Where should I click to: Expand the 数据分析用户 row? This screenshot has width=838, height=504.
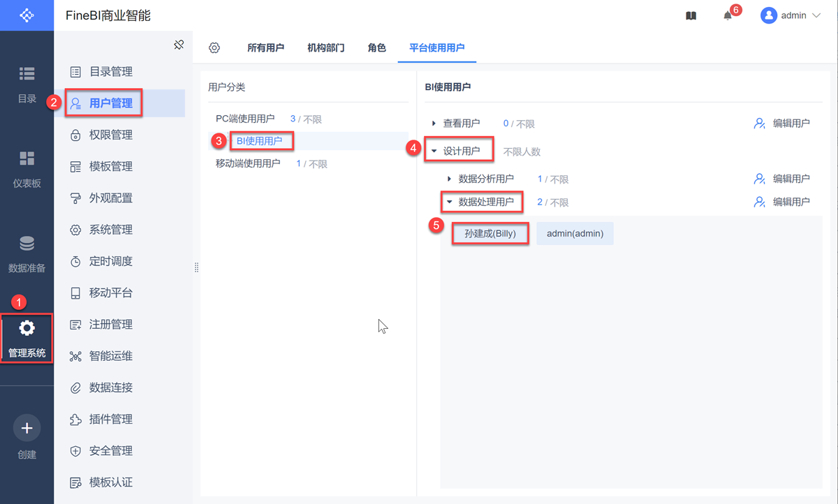point(449,179)
